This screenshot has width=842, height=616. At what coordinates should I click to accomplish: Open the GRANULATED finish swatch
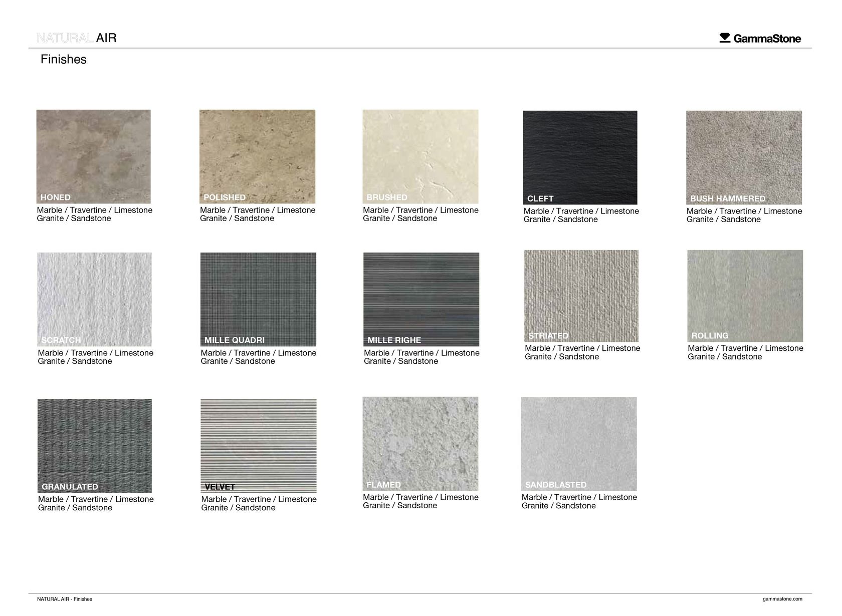click(95, 444)
